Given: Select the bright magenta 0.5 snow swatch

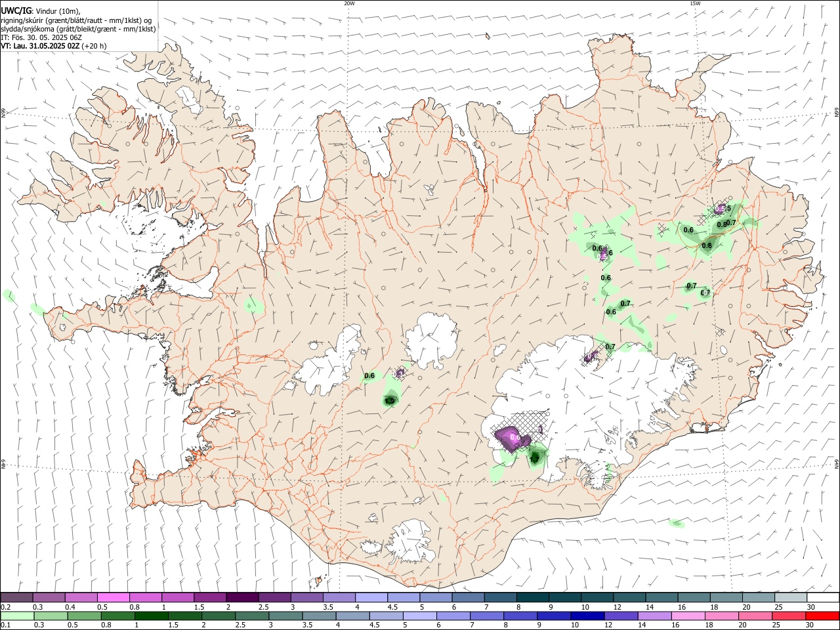Looking at the screenshot, I should pos(113,598).
